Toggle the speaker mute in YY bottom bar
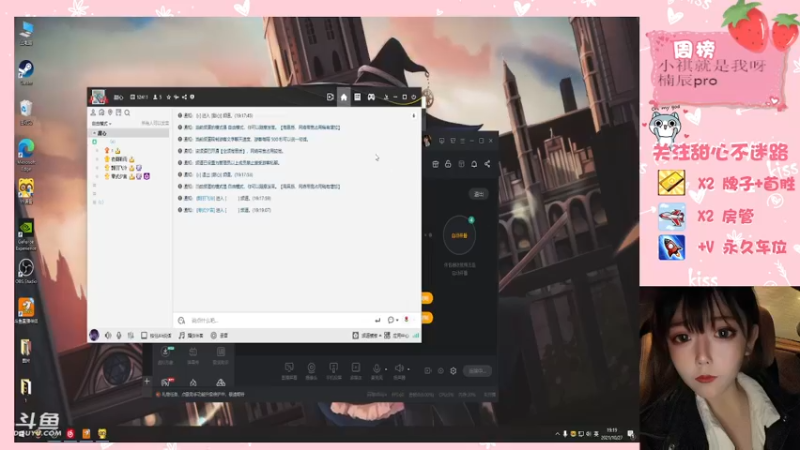The image size is (800, 450). click(108, 335)
